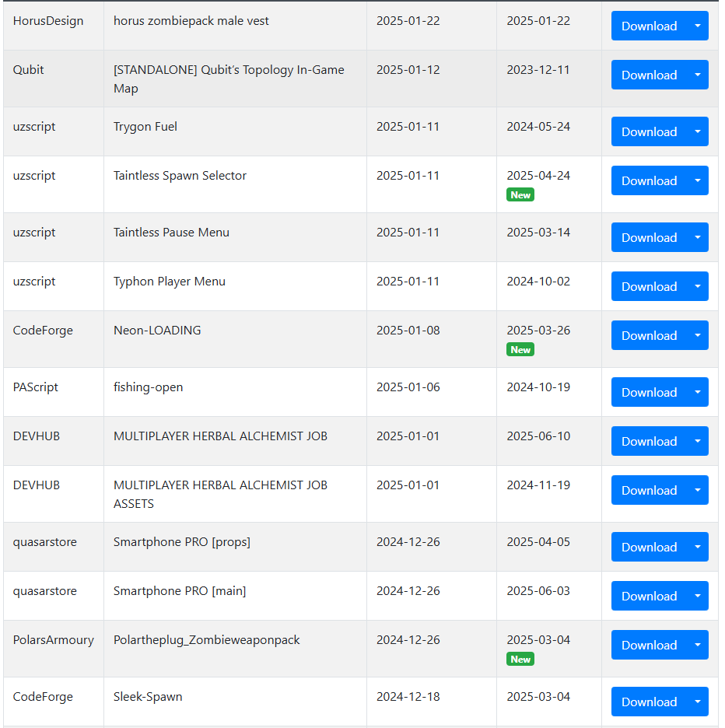
Task: Open dropdown arrow for horus zombiepack male vest
Action: [x=698, y=26]
